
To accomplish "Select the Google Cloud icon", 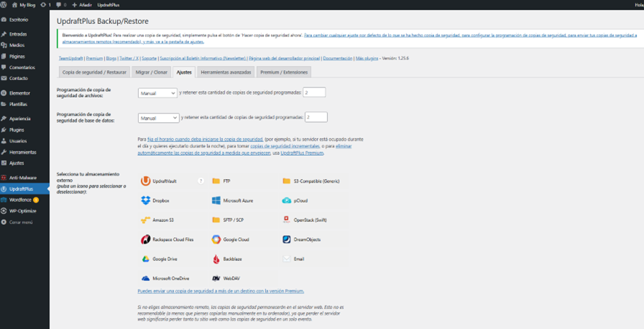I will click(216, 239).
